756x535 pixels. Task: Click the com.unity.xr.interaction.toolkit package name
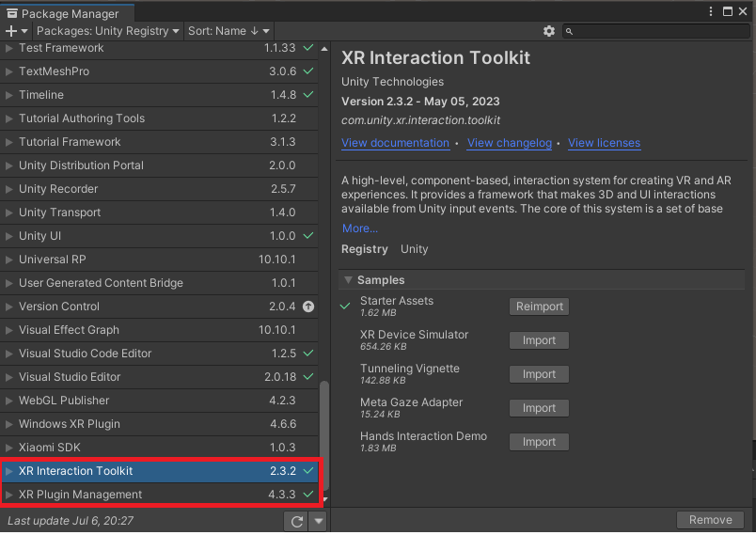(420, 120)
